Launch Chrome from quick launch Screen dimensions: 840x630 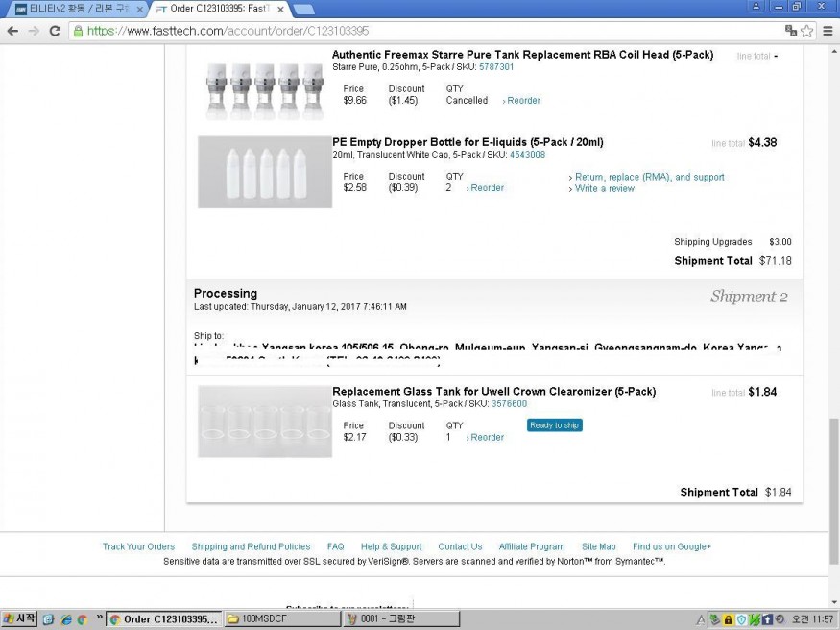coord(83,619)
